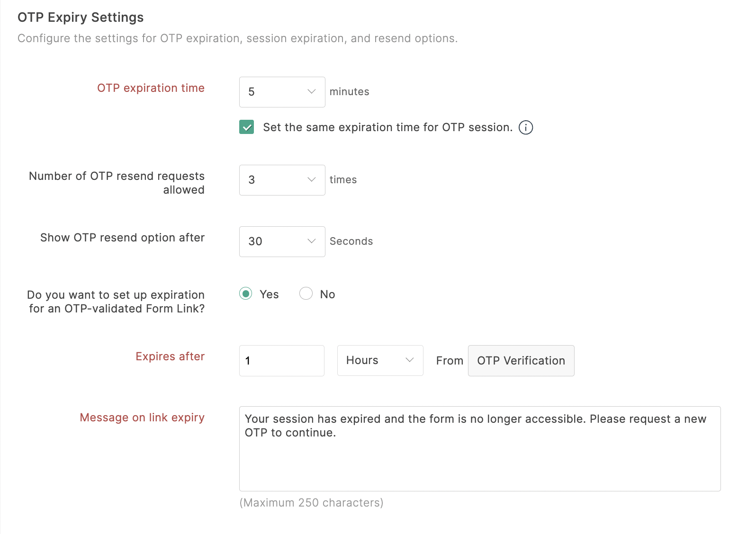Click the OTP expiration time label
This screenshot has width=756, height=534.
click(x=151, y=88)
